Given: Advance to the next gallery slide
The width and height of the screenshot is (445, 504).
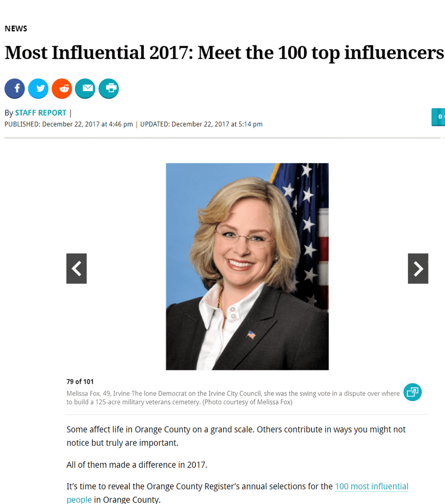Looking at the screenshot, I should tap(418, 268).
